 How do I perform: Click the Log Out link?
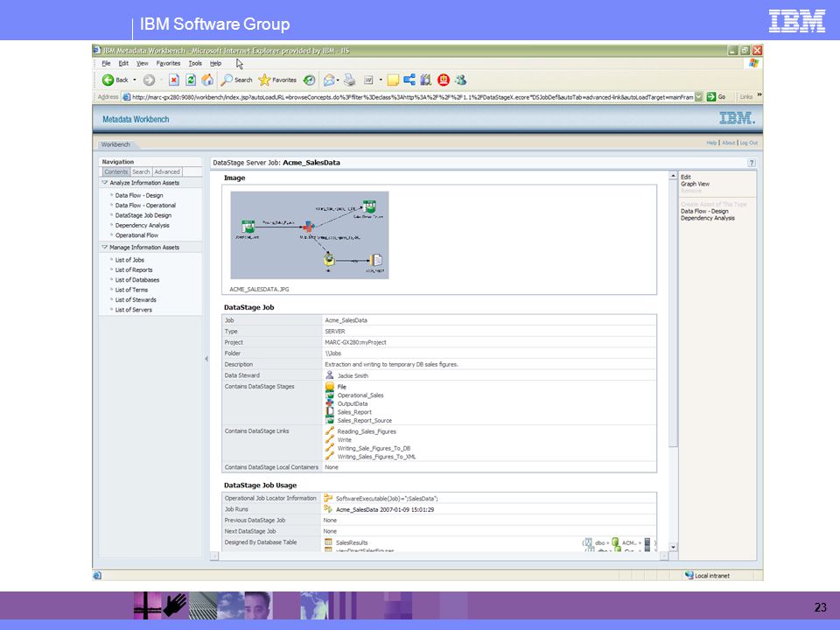pyautogui.click(x=749, y=143)
